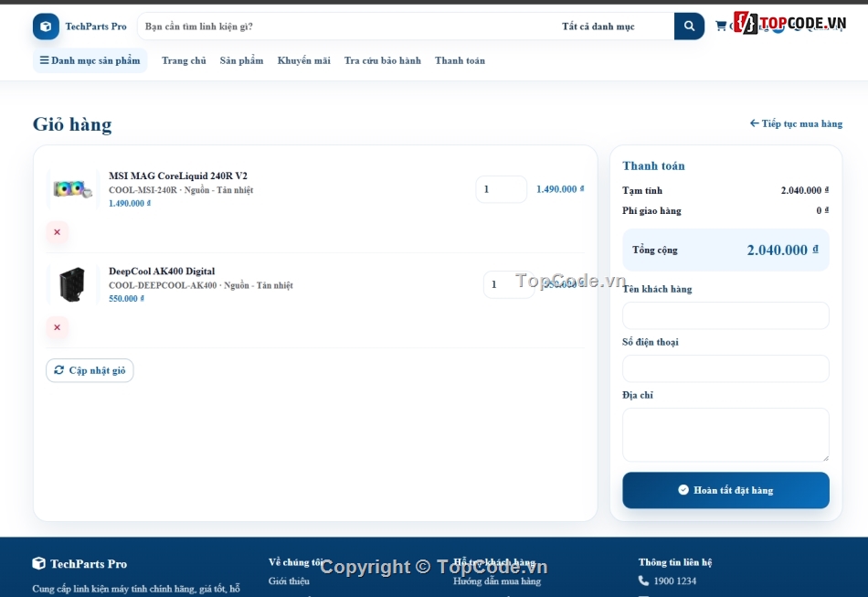The height and width of the screenshot is (597, 868).
Task: Click the TechParts Pro brand name in header
Action: point(96,26)
